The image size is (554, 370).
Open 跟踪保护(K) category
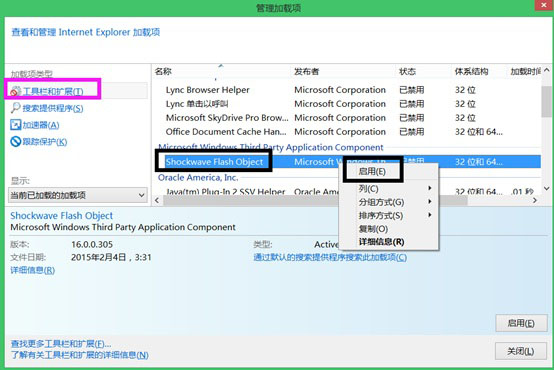45,142
